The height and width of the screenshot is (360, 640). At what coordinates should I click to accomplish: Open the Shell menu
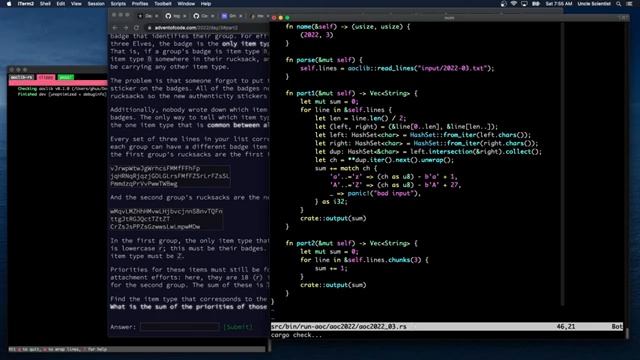click(x=45, y=4)
